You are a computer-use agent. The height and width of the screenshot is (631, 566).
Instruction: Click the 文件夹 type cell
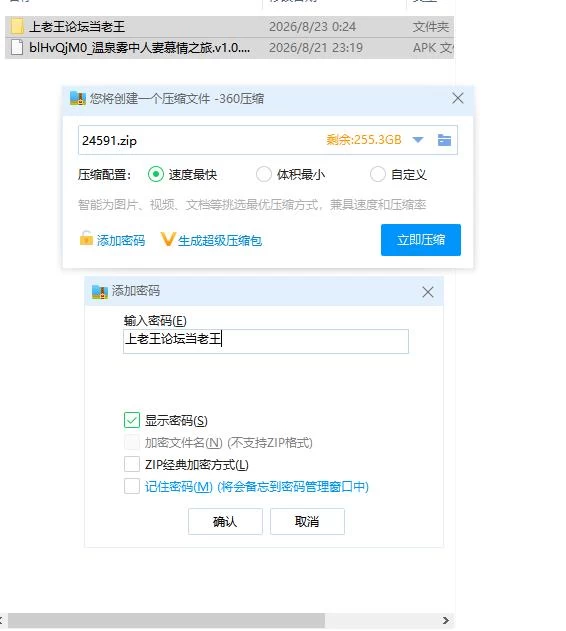pyautogui.click(x=431, y=27)
